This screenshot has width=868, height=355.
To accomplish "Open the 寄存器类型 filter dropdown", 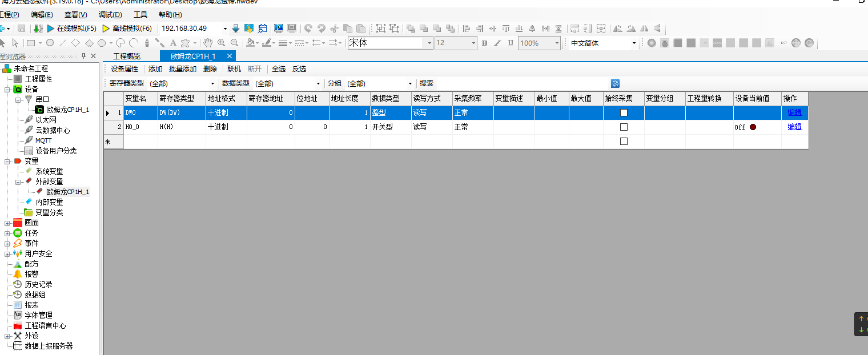I will pyautogui.click(x=212, y=83).
